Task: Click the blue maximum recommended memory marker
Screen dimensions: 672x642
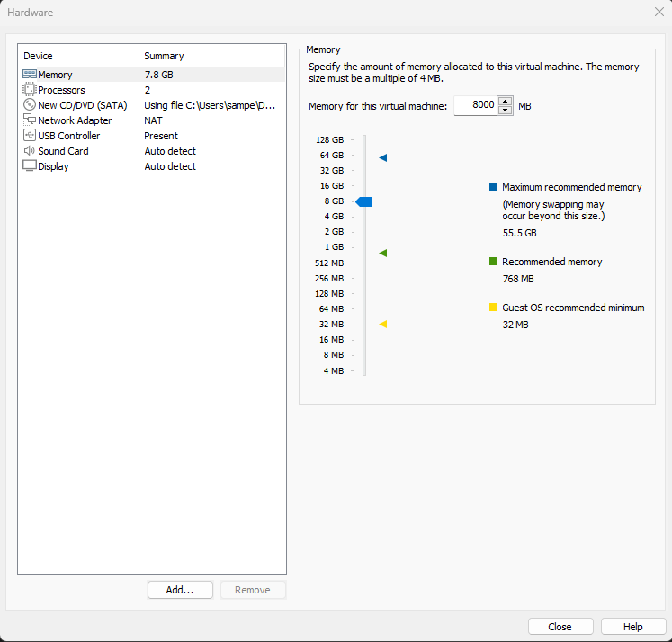Action: [x=382, y=157]
